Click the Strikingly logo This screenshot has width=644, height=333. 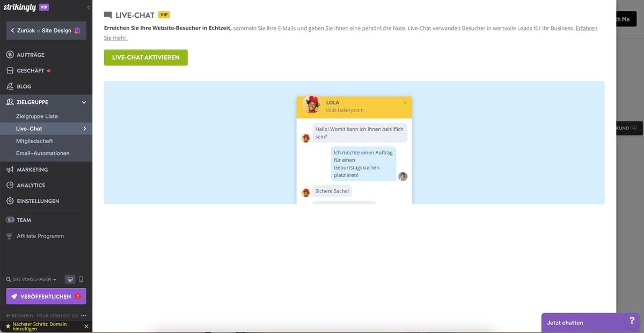20,8
